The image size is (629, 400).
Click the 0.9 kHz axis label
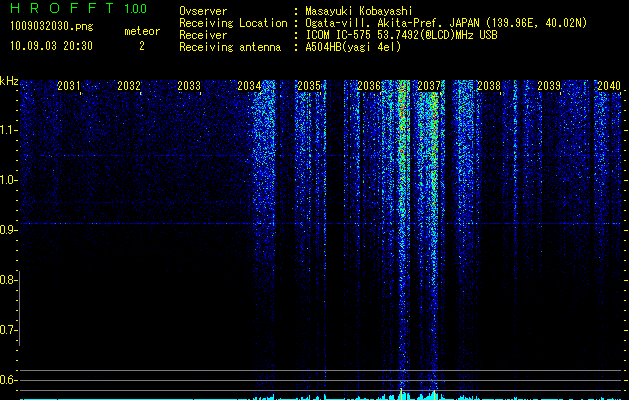pos(8,230)
